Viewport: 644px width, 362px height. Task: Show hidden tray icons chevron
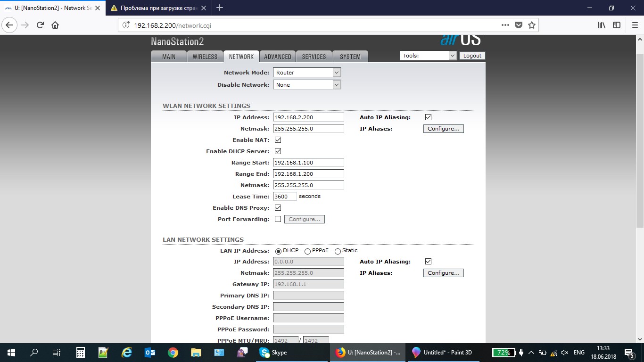(x=531, y=353)
